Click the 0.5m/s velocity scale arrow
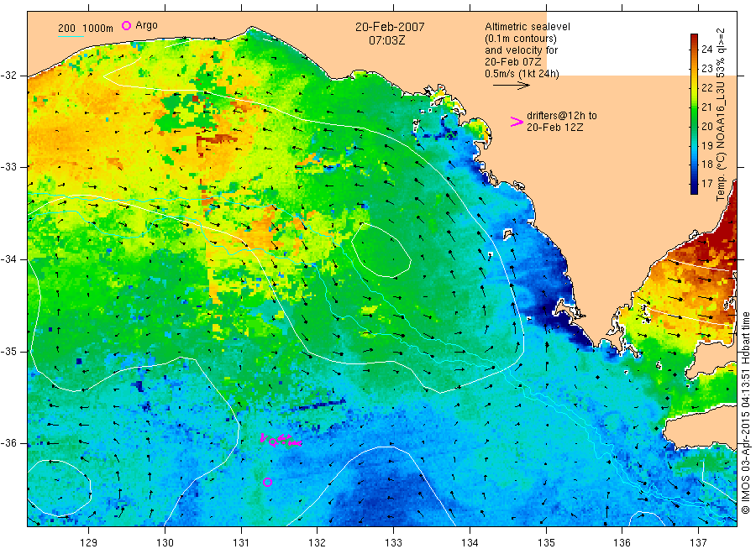The height and width of the screenshot is (554, 756). [x=511, y=86]
